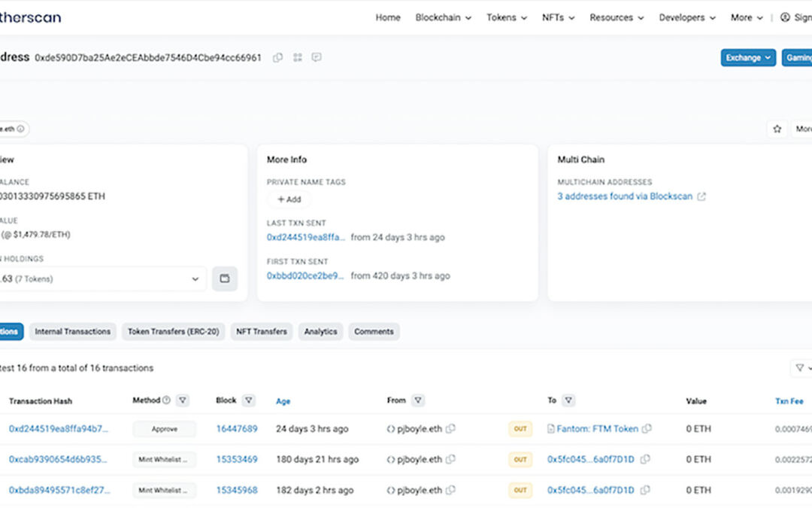The width and height of the screenshot is (812, 508).
Task: Star this address as a favorite
Action: 777,129
